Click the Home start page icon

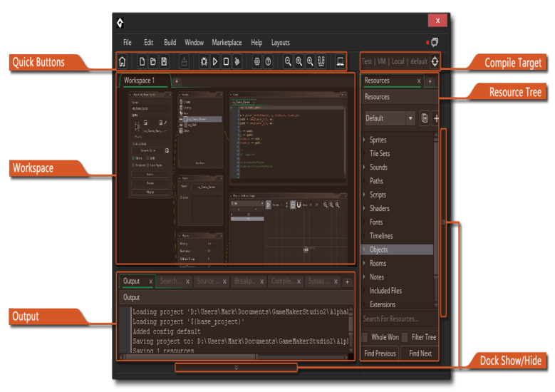(122, 61)
